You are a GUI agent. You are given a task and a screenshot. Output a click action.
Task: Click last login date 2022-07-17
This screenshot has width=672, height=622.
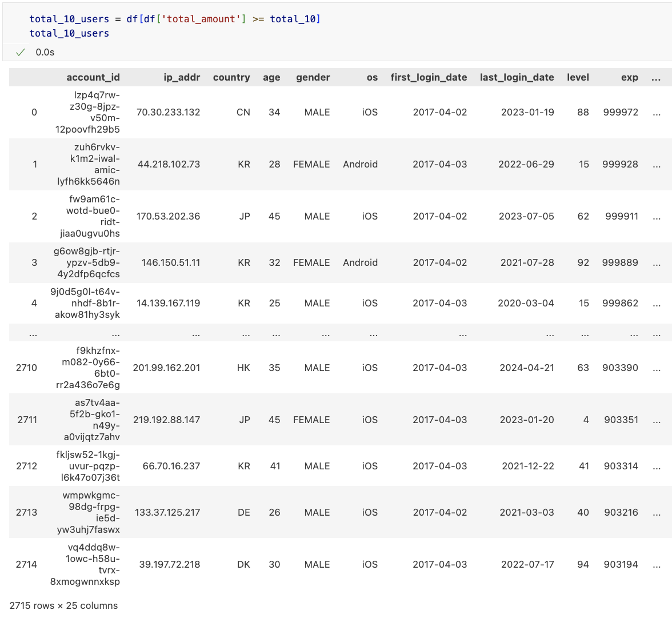(527, 564)
